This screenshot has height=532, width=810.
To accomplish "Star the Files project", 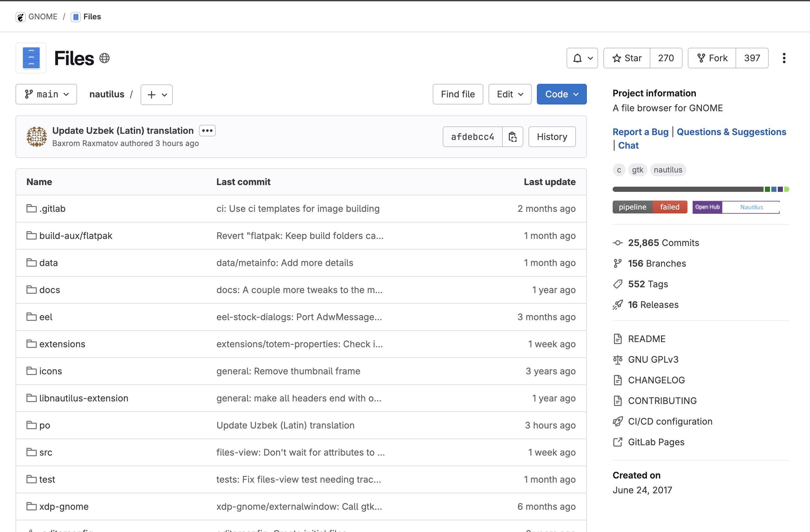I will click(x=627, y=58).
